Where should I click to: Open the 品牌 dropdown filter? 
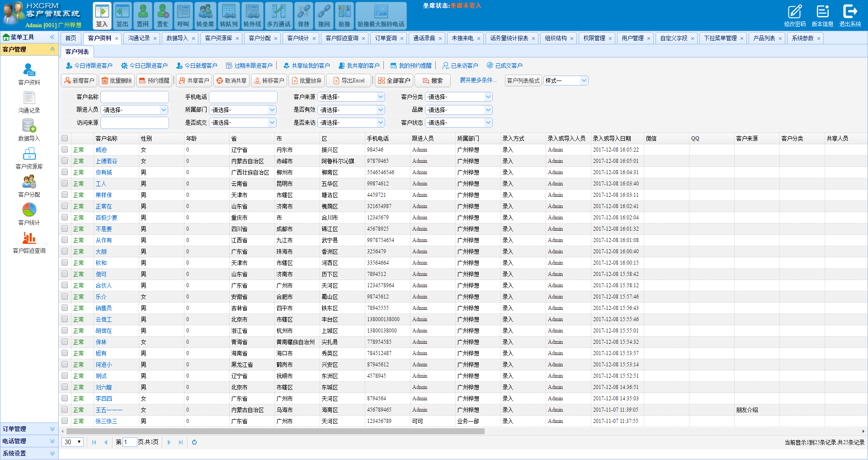coord(459,110)
